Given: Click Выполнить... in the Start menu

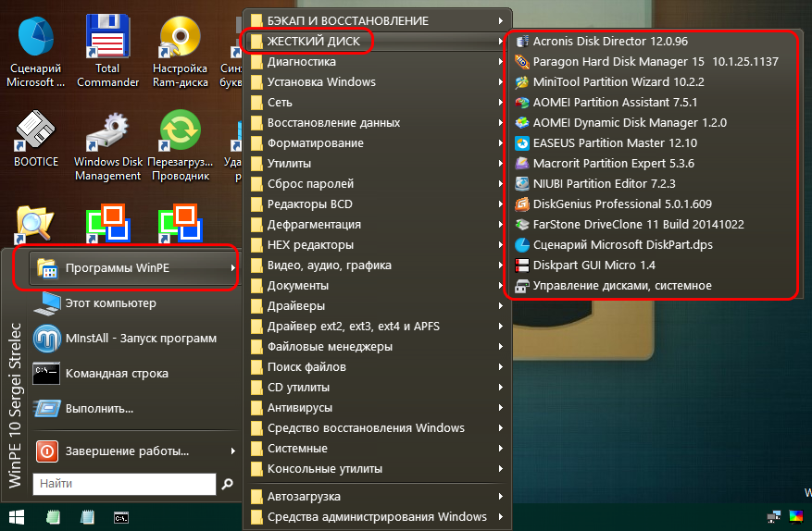Looking at the screenshot, I should (x=99, y=408).
